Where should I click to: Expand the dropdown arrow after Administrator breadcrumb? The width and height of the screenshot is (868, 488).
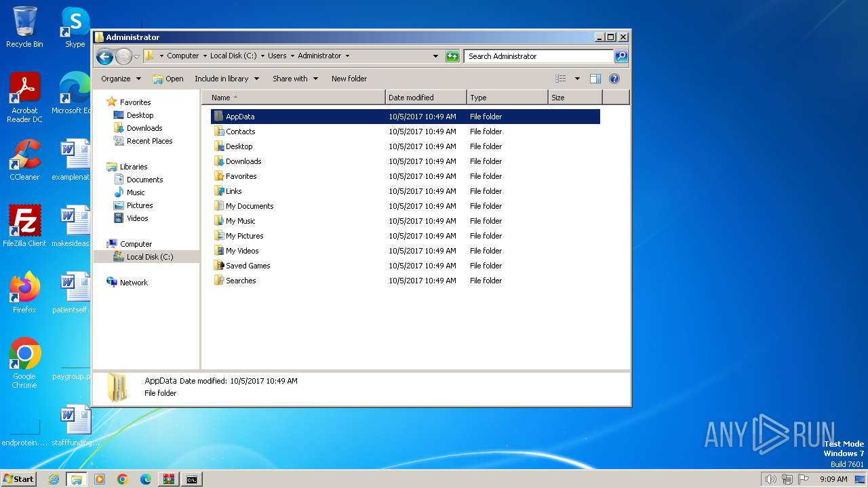(x=348, y=56)
